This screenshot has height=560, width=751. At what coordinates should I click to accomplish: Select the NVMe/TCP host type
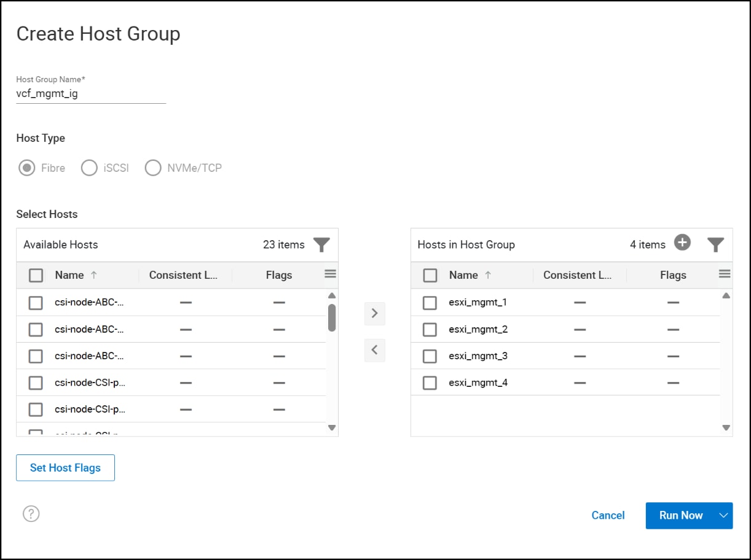tap(152, 168)
